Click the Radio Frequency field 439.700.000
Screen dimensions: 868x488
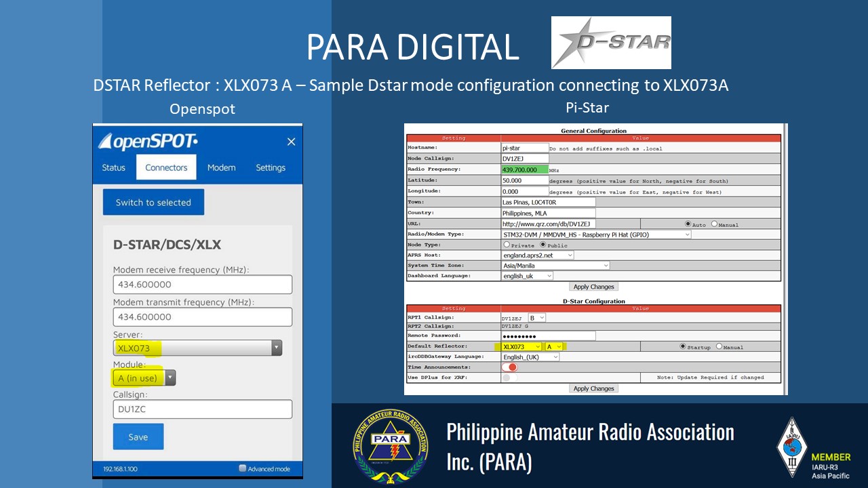524,169
